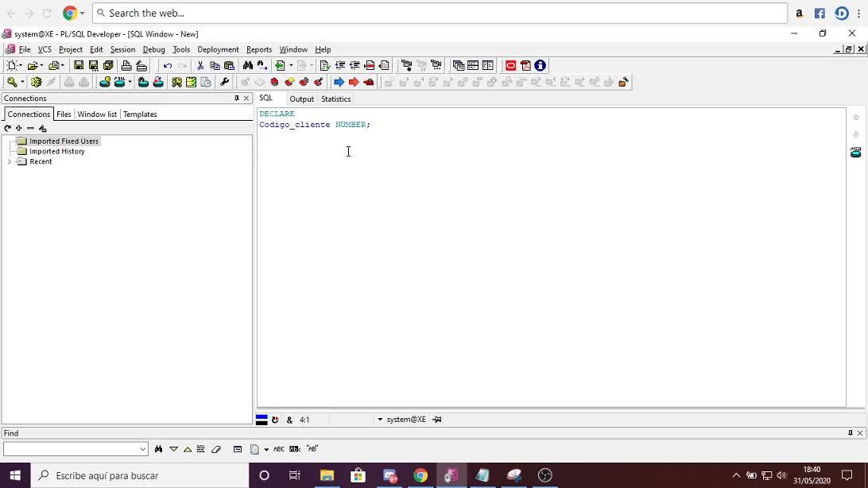
Task: Open the system@XE connection dropdown arrow
Action: (x=380, y=420)
